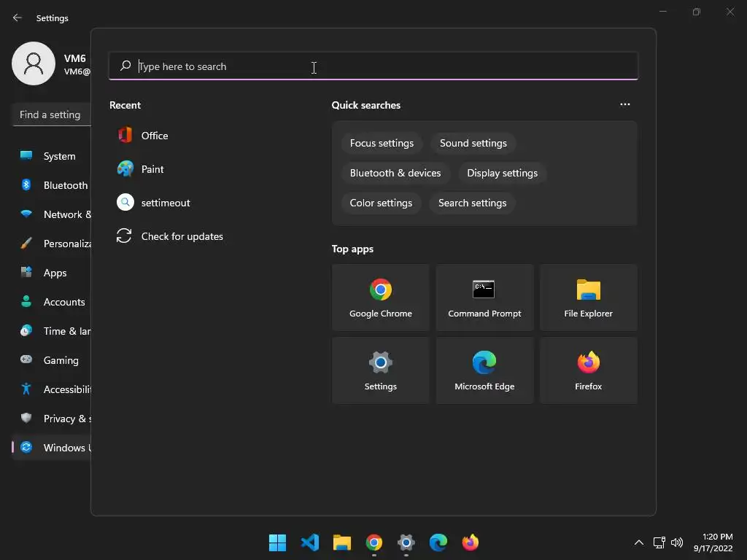Switch to Chrome on the taskbar
This screenshot has width=747, height=560.
[374, 542]
